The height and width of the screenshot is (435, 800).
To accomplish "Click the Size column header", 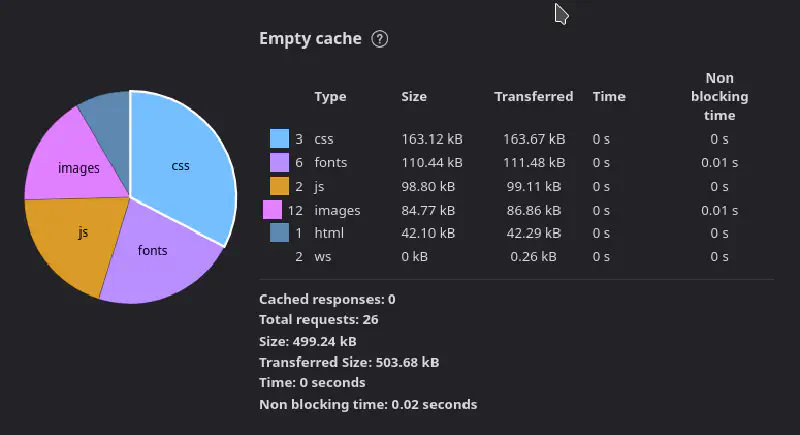I will (414, 97).
